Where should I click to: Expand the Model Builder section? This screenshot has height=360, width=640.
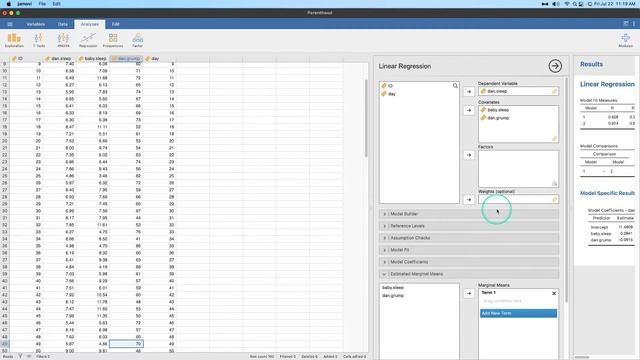(469, 214)
